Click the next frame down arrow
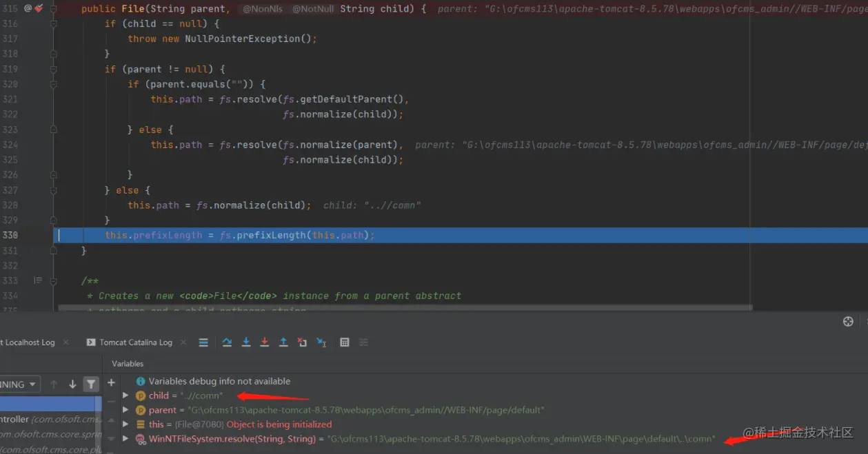 coord(72,384)
